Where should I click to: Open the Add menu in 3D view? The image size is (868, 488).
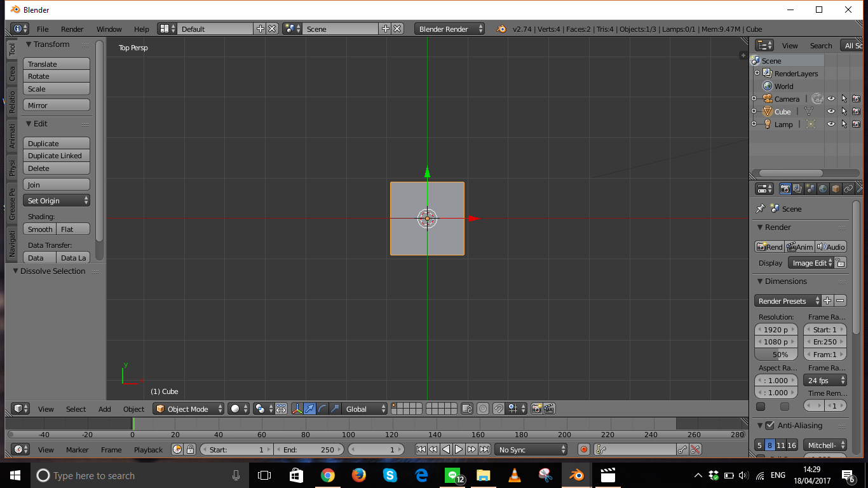104,409
